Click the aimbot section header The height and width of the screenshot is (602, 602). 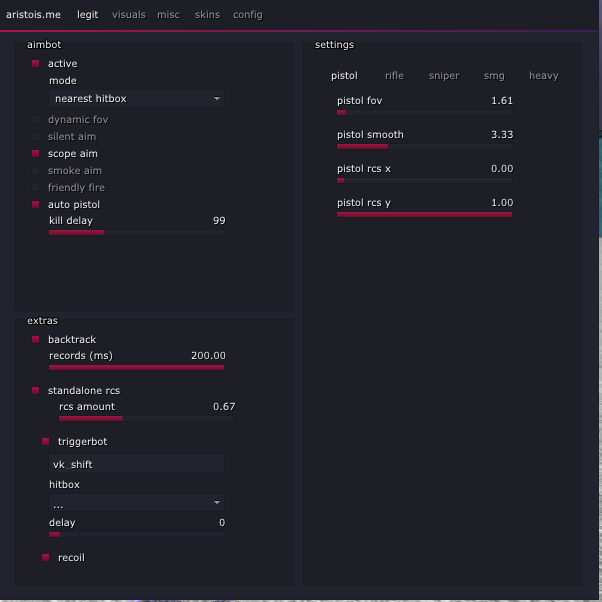coord(44,45)
